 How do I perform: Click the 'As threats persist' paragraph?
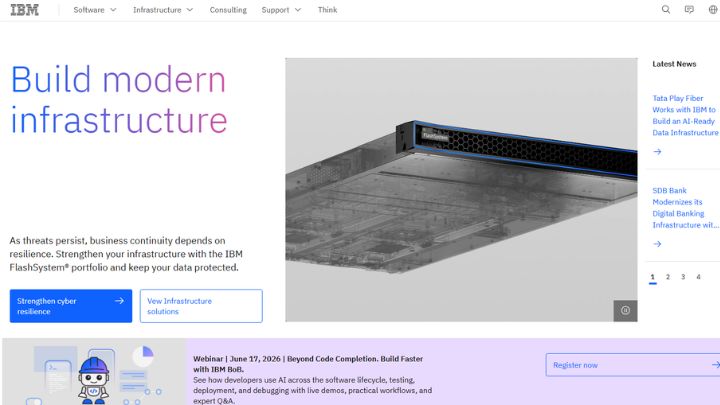126,254
